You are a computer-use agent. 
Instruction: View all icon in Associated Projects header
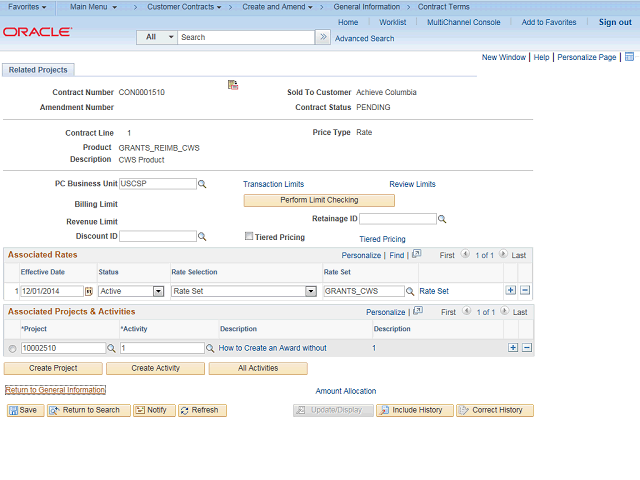pos(418,311)
